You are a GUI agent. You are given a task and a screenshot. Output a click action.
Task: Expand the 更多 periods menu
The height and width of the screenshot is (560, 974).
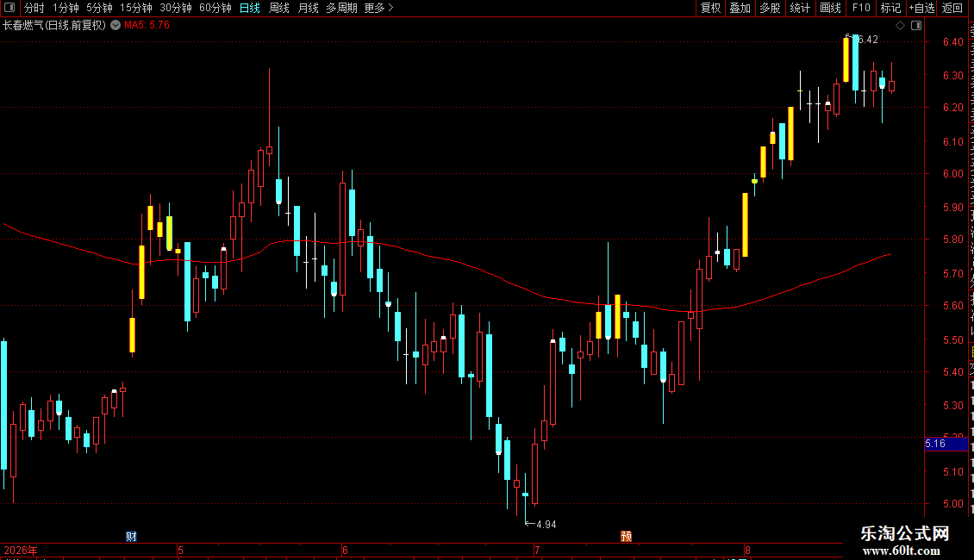(x=378, y=8)
